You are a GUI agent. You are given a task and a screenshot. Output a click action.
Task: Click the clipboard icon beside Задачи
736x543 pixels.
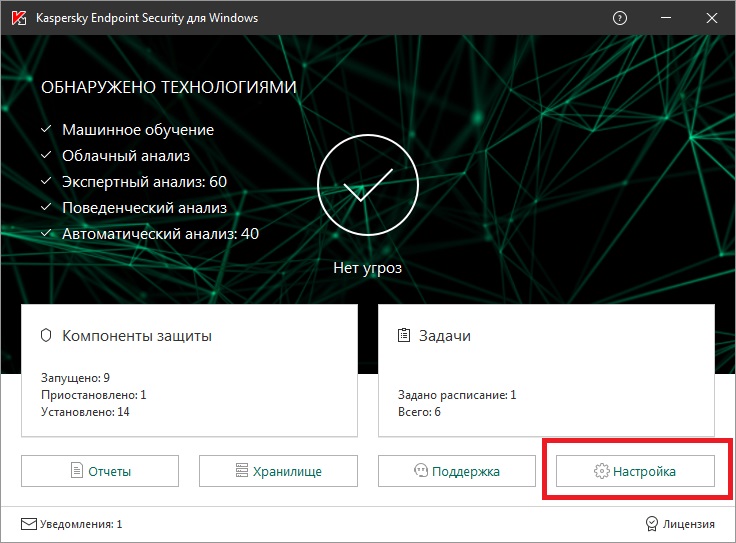pos(404,335)
